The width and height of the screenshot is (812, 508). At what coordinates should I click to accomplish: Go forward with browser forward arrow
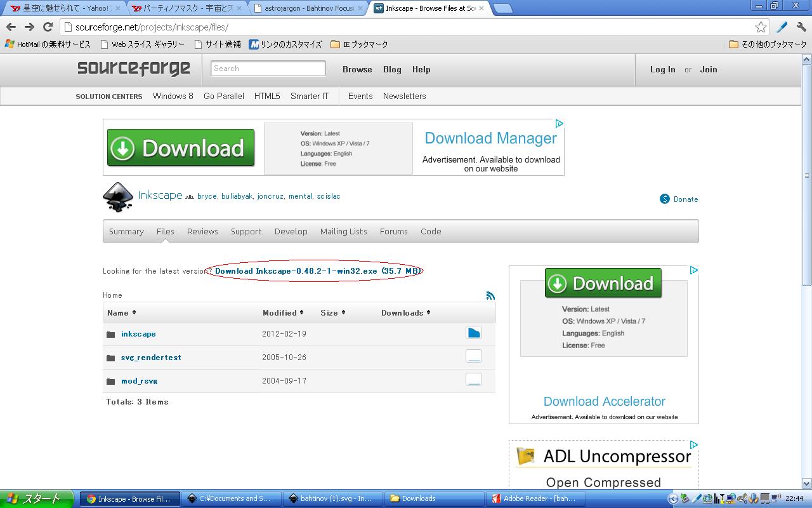pyautogui.click(x=29, y=27)
